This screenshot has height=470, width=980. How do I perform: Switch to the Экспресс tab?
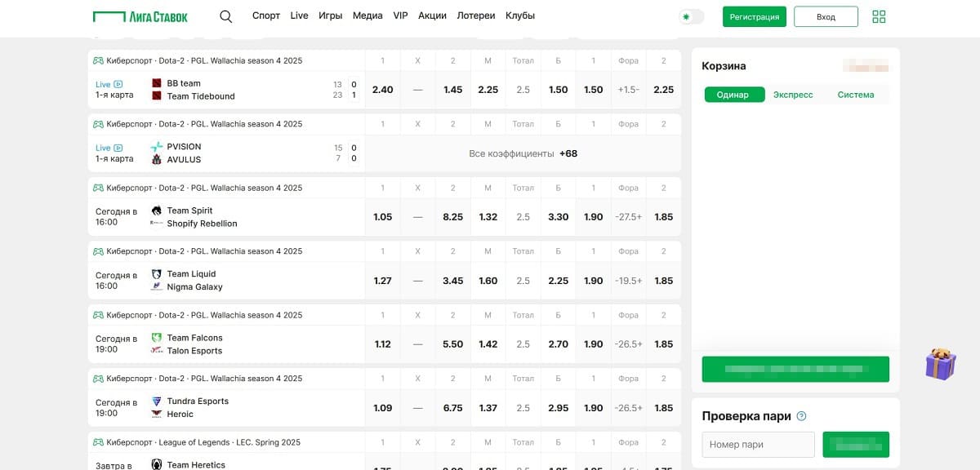[x=793, y=95]
